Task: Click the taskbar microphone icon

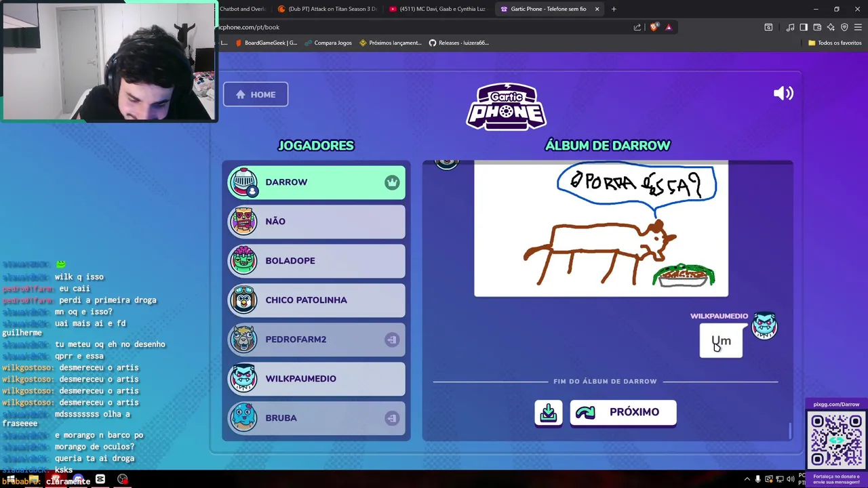Action: [758, 479]
